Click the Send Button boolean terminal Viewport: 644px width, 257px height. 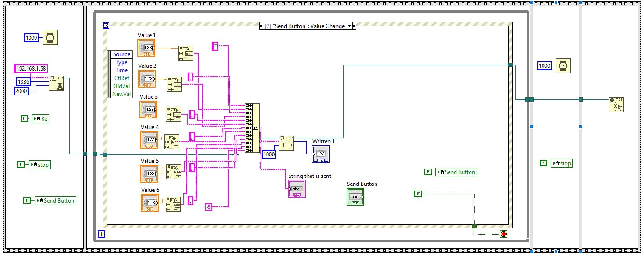coord(355,197)
